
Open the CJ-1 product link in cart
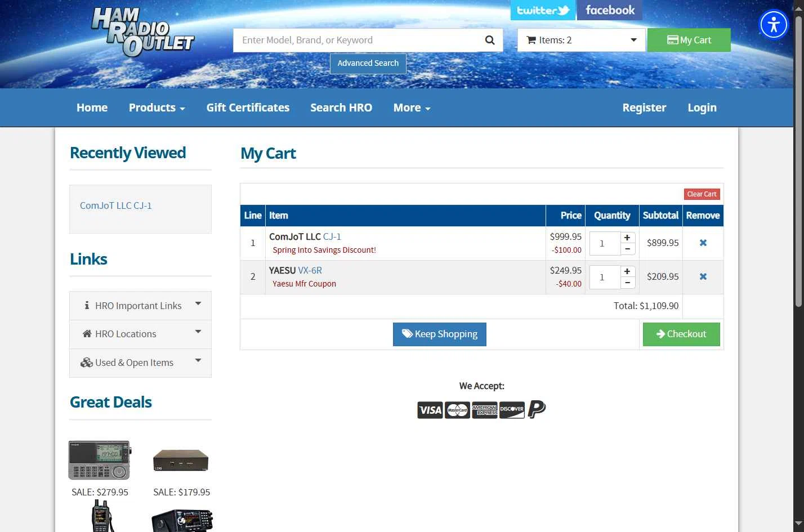click(x=332, y=236)
